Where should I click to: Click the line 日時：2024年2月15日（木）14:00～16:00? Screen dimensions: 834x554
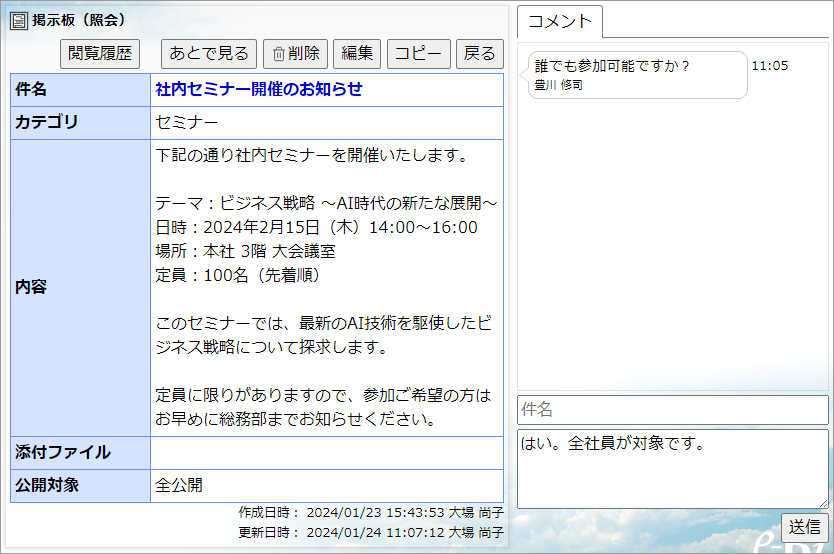pyautogui.click(x=316, y=228)
